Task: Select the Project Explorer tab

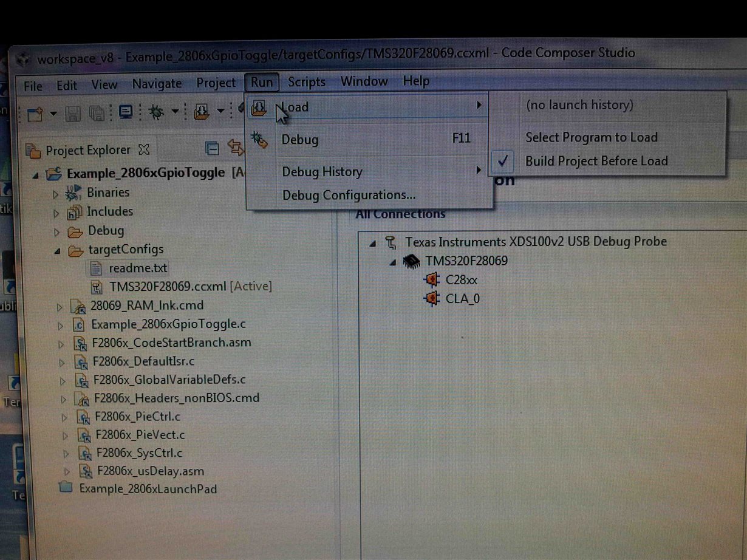Action: [88, 150]
